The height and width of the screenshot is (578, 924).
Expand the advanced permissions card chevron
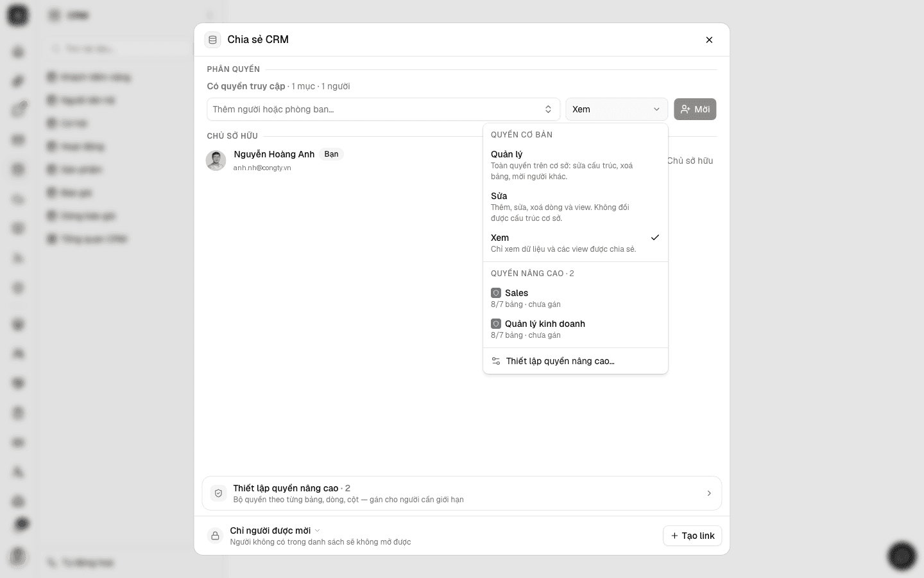(709, 493)
